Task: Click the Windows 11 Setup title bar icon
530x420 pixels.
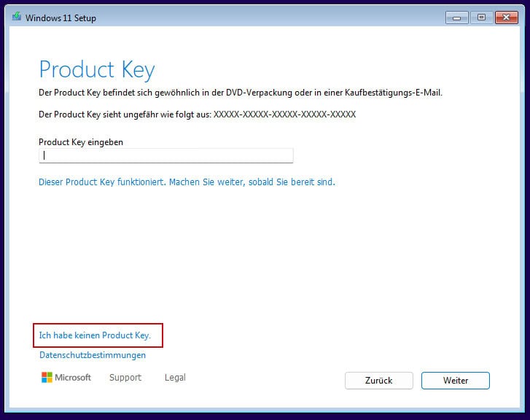Action: (16, 17)
